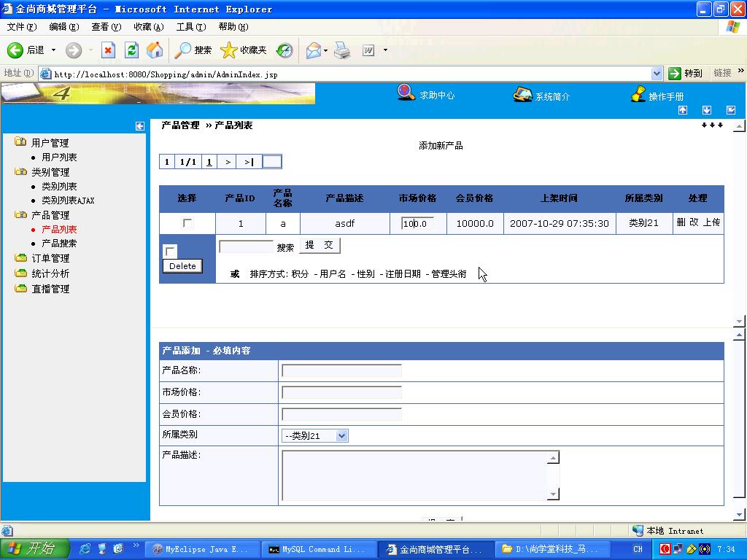Click the Stop loading icon

108,50
